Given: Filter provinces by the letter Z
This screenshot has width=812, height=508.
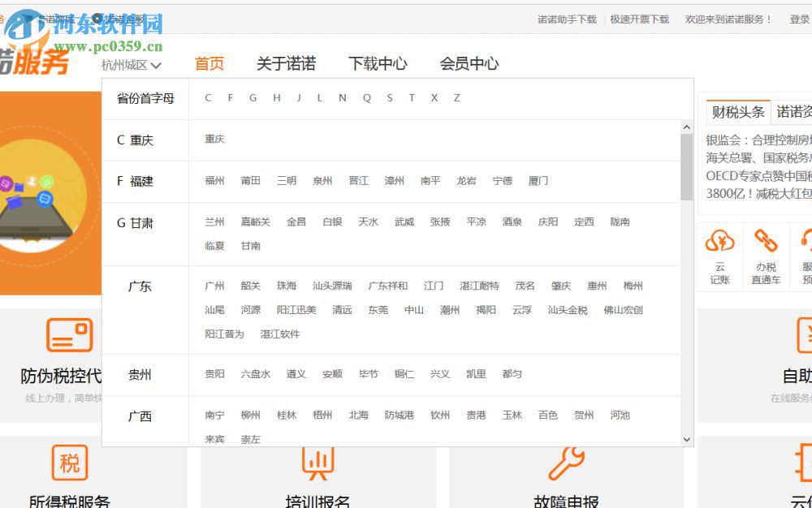Looking at the screenshot, I should click(456, 97).
